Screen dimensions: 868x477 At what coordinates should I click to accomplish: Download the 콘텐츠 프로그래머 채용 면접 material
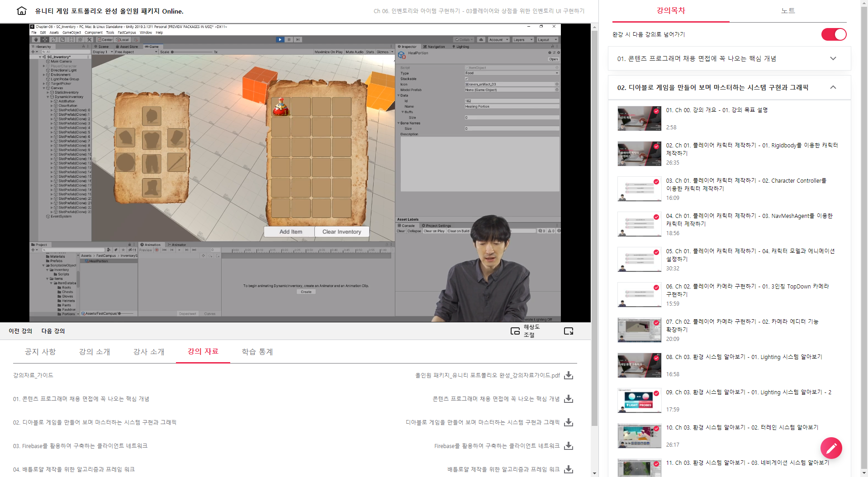[x=569, y=399]
